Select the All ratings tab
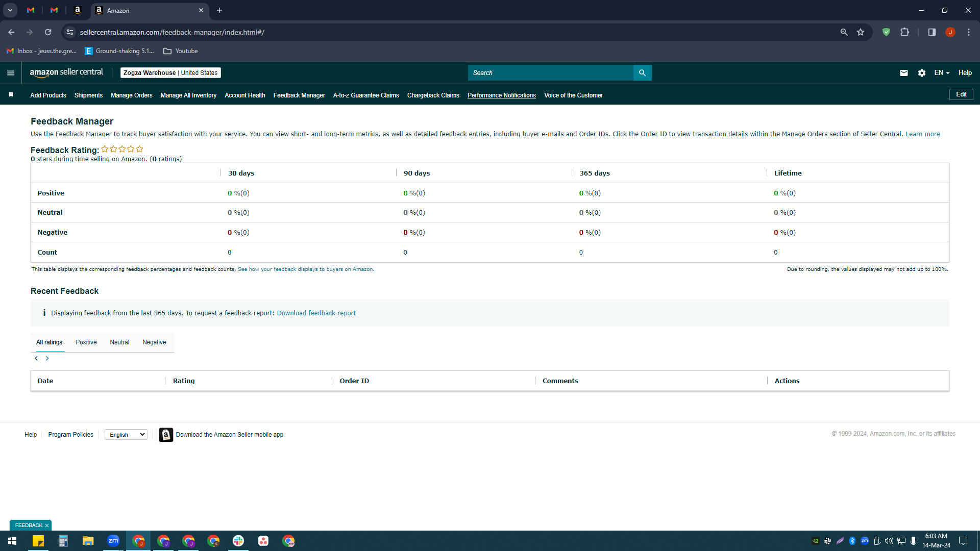Image resolution: width=980 pixels, height=551 pixels. click(x=49, y=342)
